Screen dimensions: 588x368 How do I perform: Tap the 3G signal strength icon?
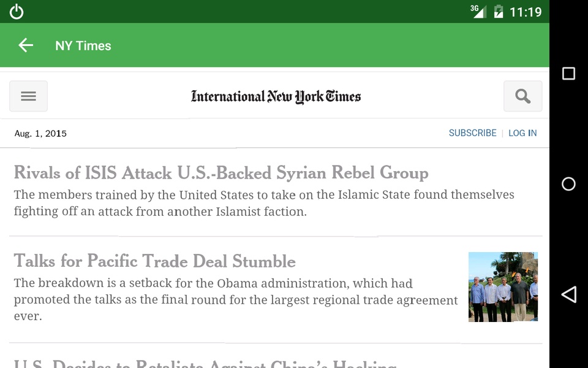pos(478,12)
